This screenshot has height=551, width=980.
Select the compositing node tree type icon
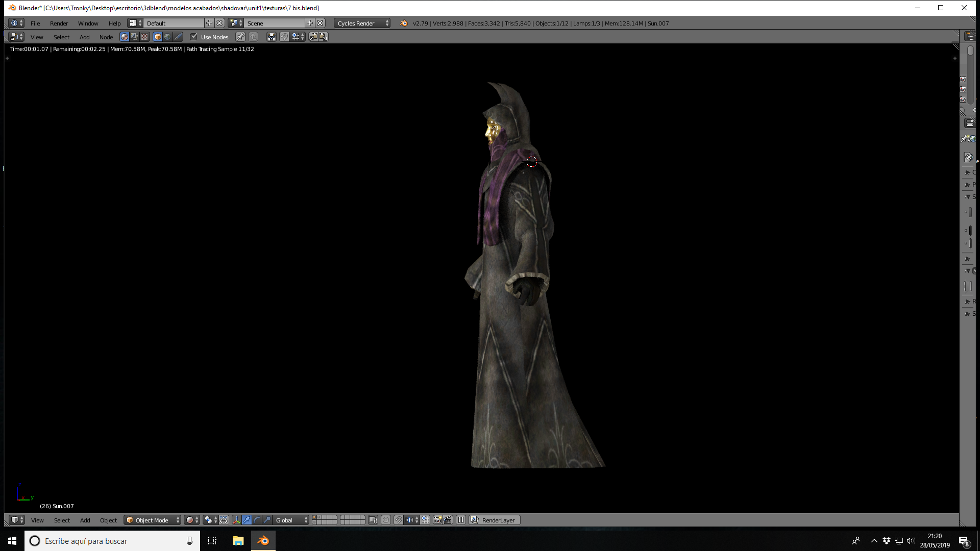coord(134,37)
